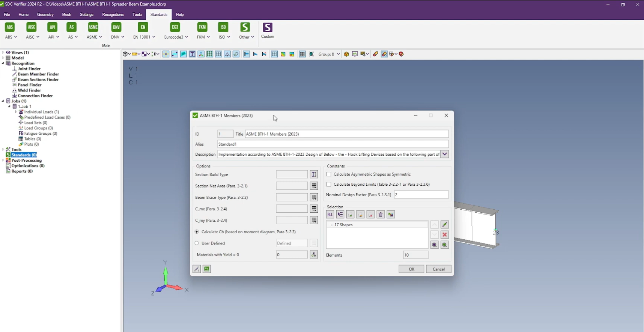Click exclude selection icon with red x
This screenshot has height=332, width=644.
point(370,215)
